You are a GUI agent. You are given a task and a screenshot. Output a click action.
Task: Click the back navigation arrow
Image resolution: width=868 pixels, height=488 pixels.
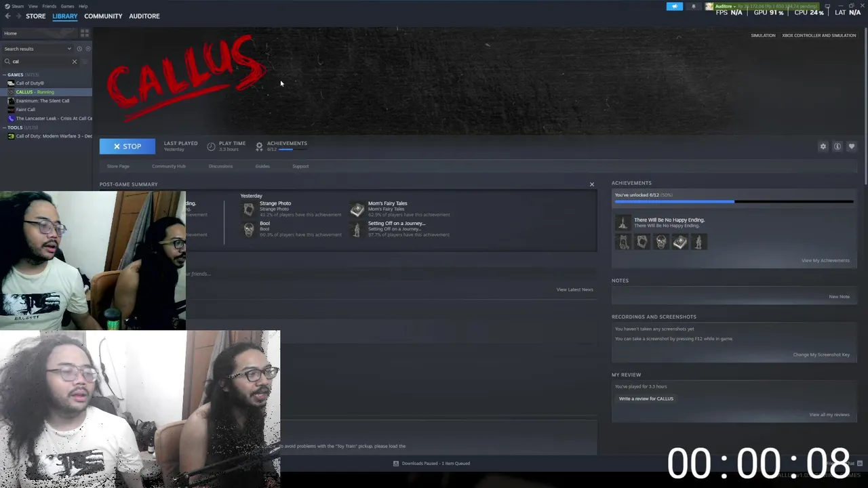point(7,16)
